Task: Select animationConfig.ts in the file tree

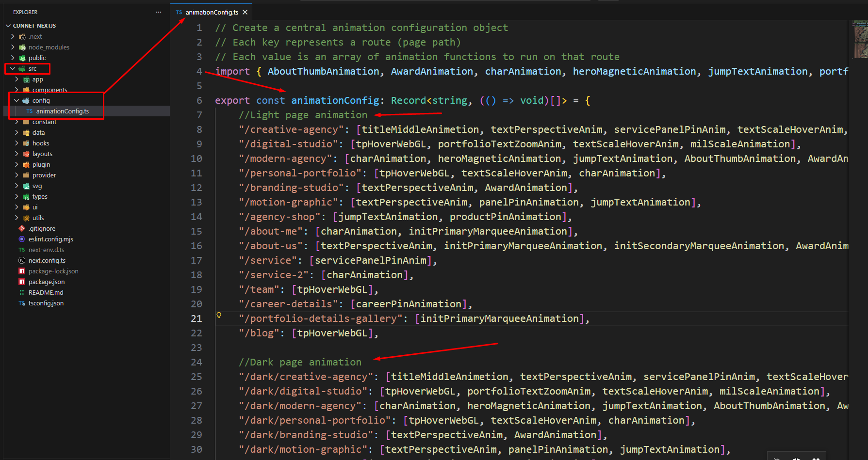Action: click(62, 111)
